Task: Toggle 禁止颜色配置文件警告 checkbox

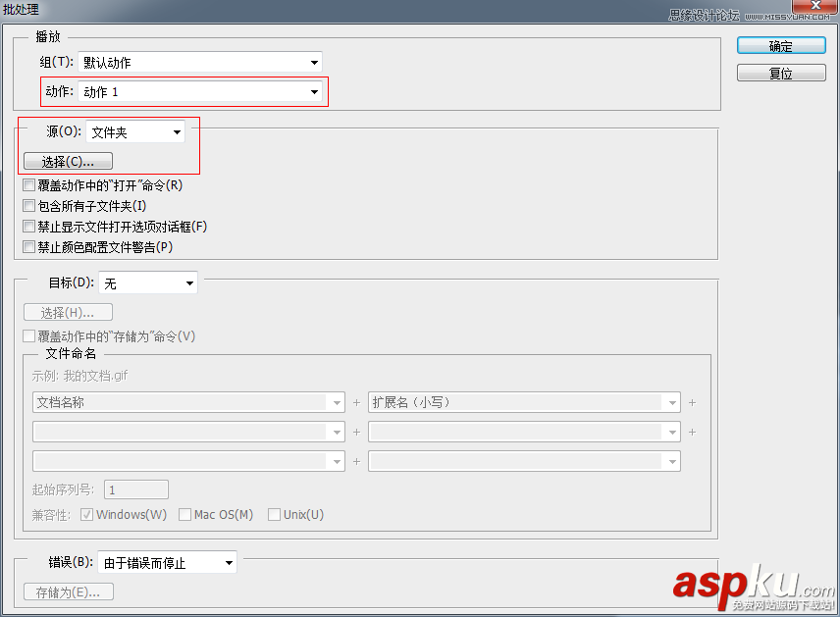Action: click(x=28, y=246)
